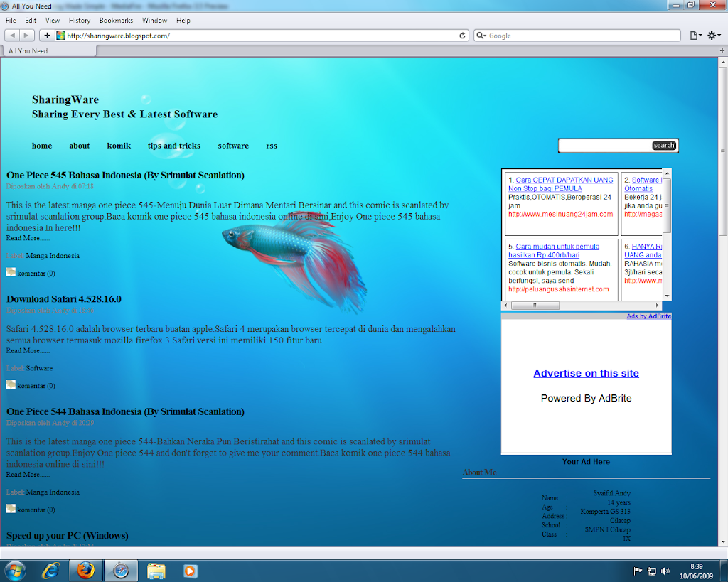
Task: Open tips and tricks navigation link
Action: 174,146
